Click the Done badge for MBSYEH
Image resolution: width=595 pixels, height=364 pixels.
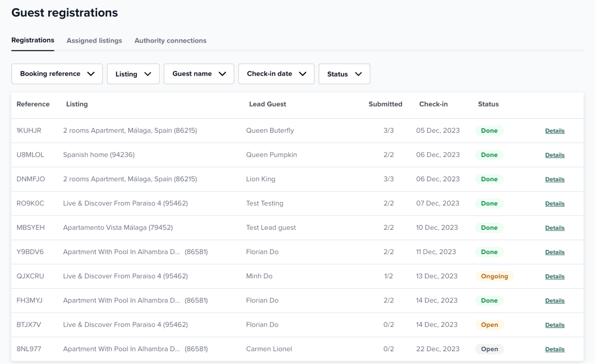point(489,228)
